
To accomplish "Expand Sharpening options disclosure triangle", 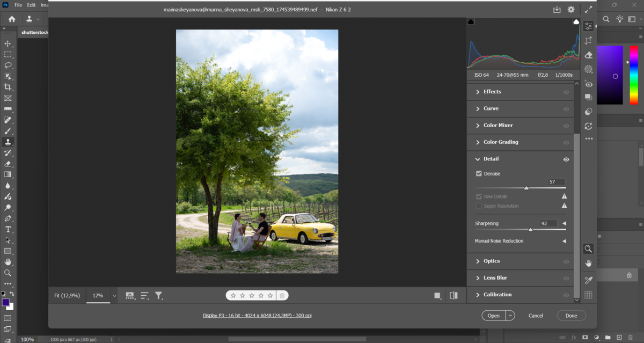I will [564, 223].
